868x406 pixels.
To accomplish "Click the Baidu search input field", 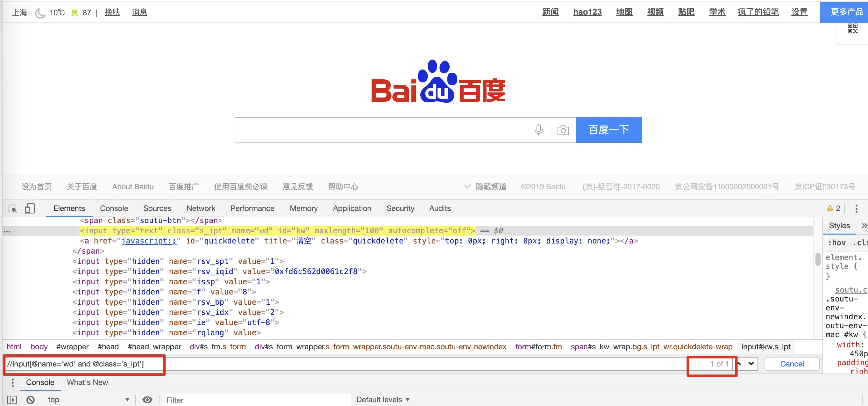I will point(381,130).
